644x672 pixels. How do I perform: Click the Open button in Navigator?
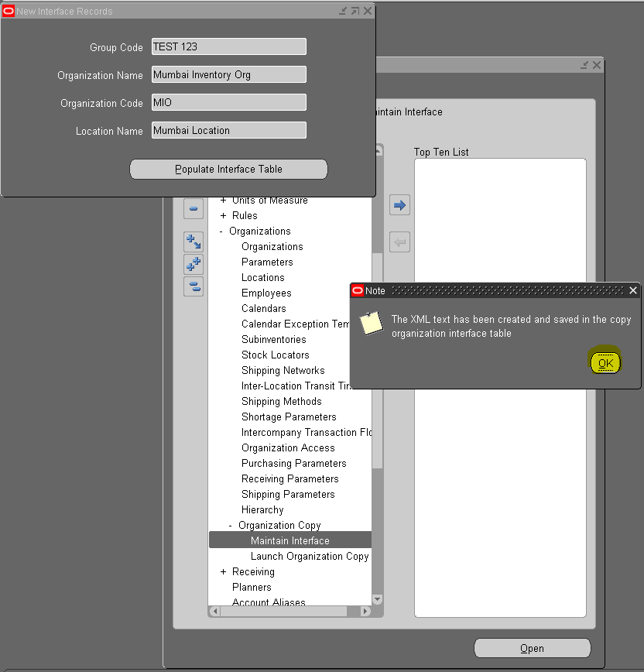click(x=532, y=649)
